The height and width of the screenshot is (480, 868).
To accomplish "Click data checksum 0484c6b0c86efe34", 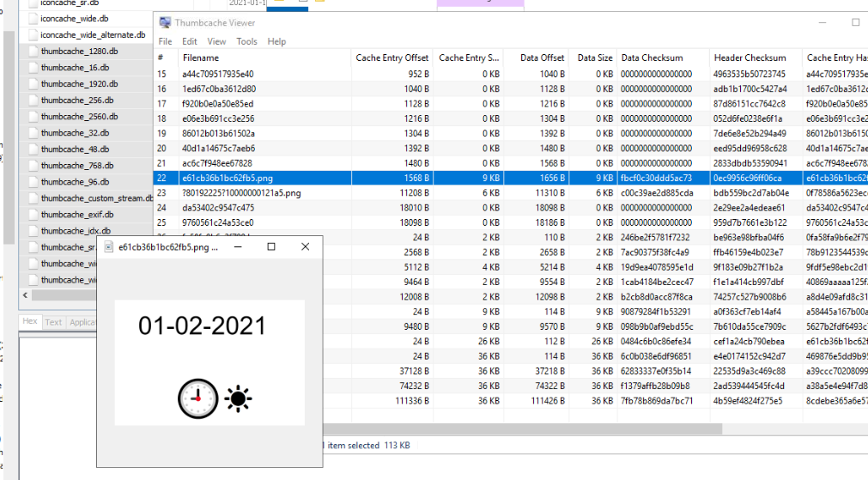I will coord(656,341).
